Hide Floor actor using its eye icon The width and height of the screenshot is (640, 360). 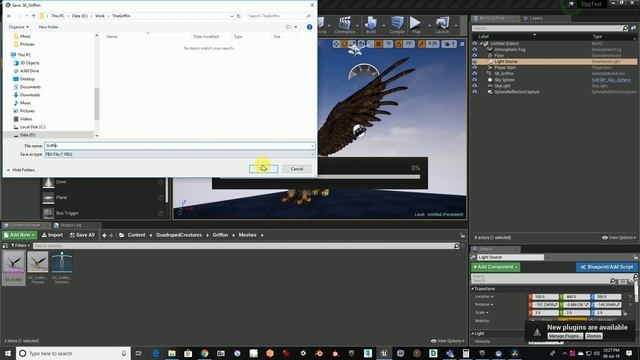474,56
